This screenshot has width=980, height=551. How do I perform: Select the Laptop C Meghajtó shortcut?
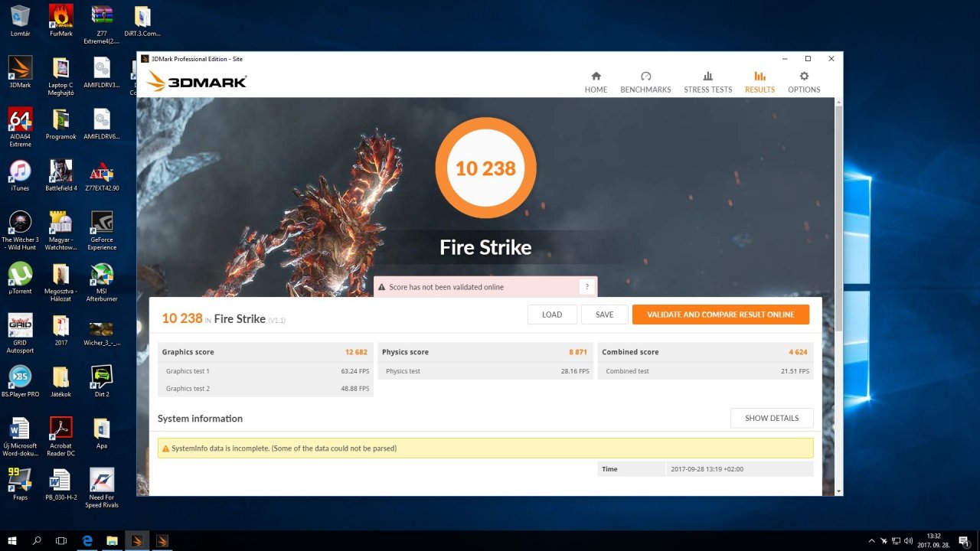coord(61,75)
